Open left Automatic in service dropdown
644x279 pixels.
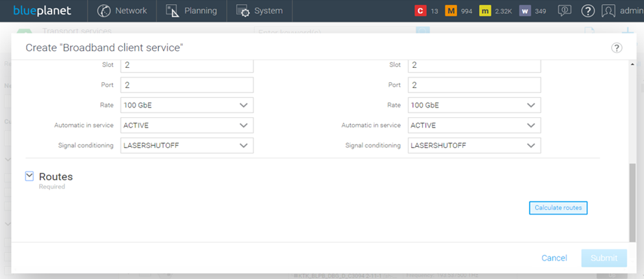[187, 125]
